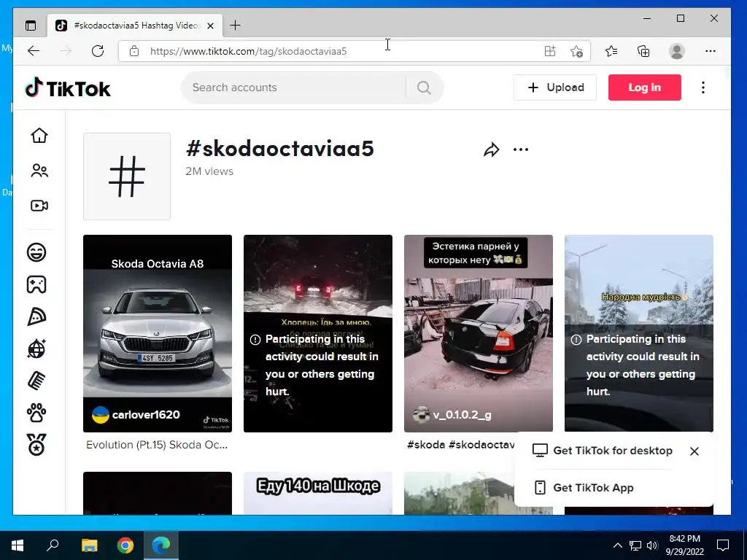Select the Animals paw print category icon
This screenshot has height=560, width=747.
(36, 413)
